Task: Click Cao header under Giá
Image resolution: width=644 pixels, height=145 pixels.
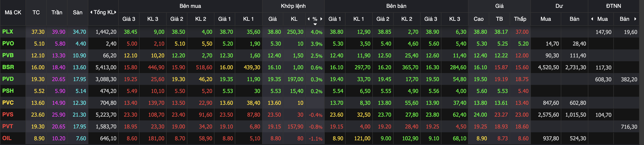Action: click(478, 19)
